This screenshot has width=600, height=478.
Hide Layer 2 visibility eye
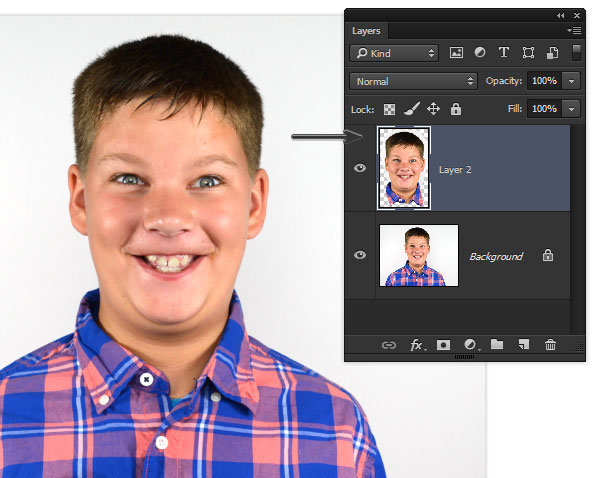[x=360, y=168]
